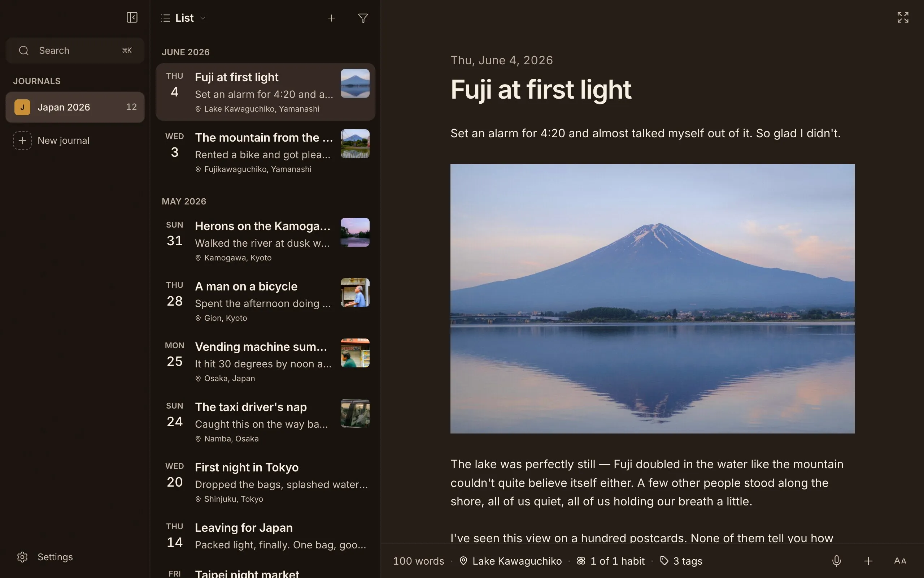Image resolution: width=924 pixels, height=578 pixels.
Task: Select the Japan 2026 journal
Action: 75,107
